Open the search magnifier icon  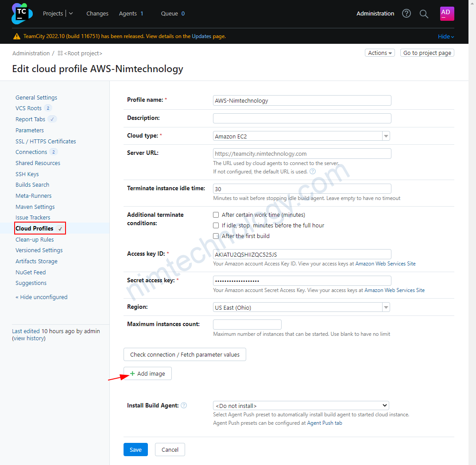click(x=424, y=14)
